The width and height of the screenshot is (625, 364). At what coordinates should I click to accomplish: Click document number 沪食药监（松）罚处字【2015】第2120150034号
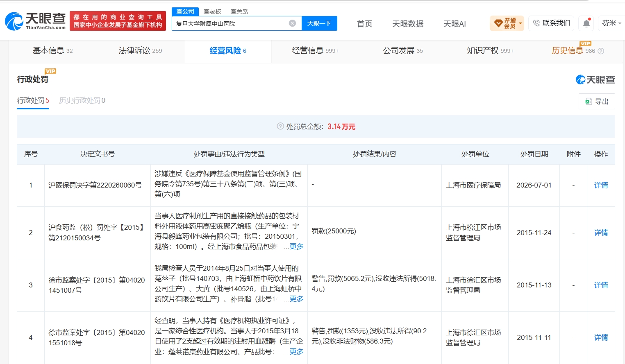(x=96, y=233)
